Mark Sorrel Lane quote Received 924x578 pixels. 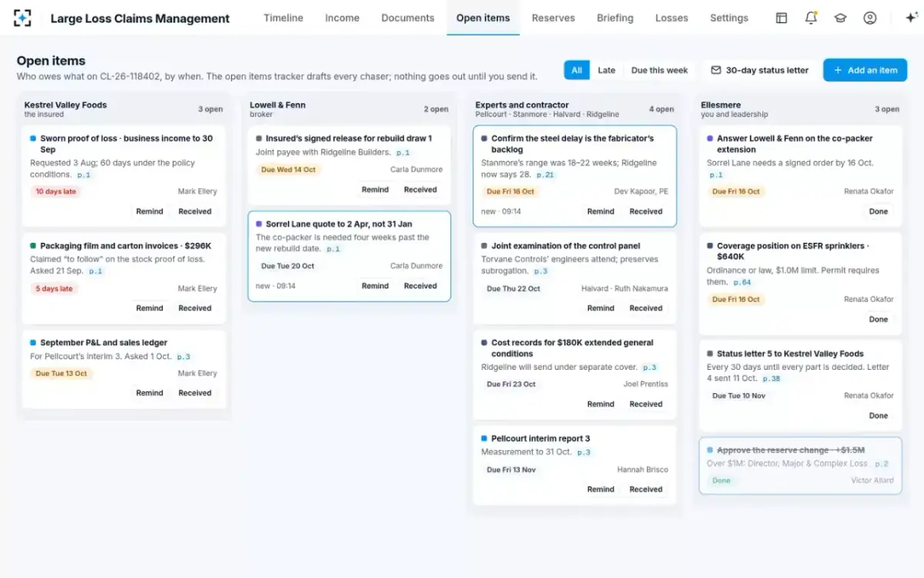(x=420, y=286)
